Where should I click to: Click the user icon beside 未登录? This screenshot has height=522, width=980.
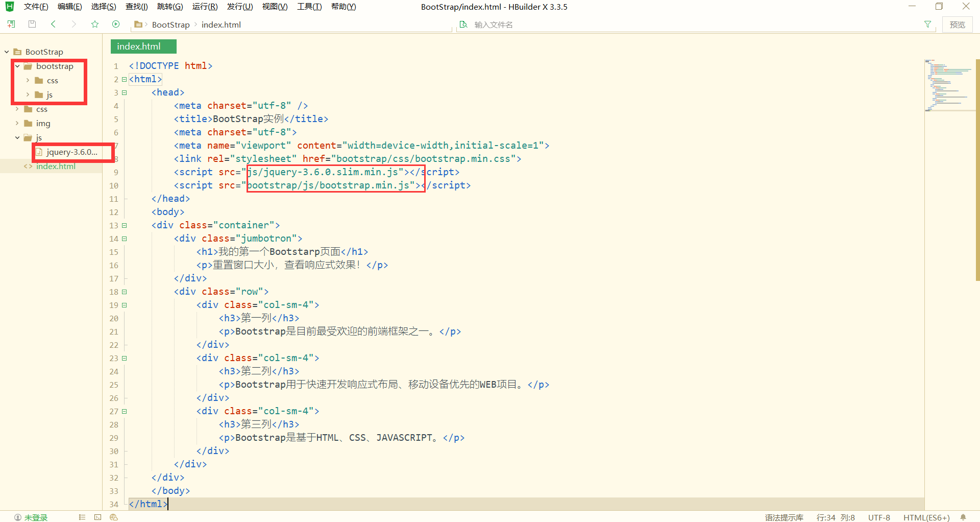pos(18,517)
